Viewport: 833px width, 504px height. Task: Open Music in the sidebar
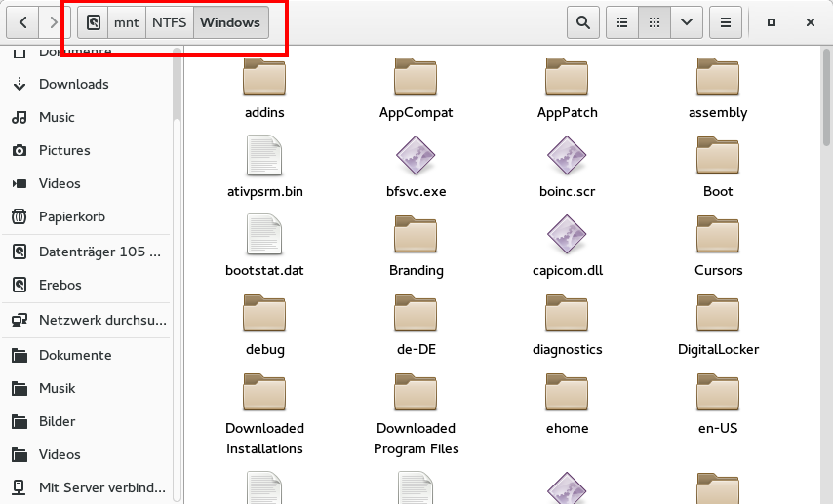57,117
